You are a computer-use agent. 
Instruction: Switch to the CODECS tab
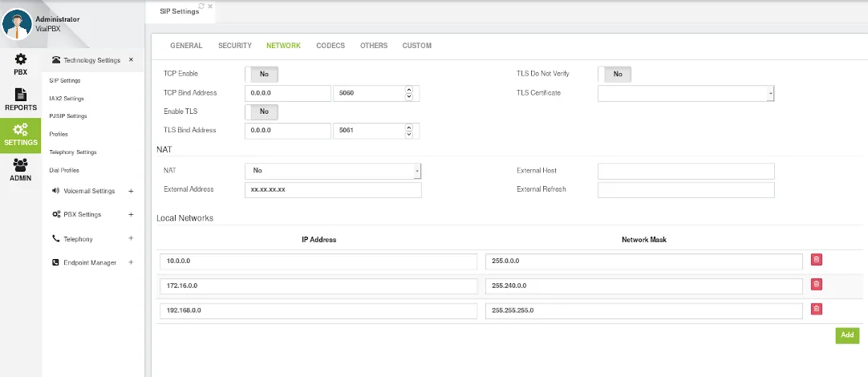[x=331, y=46]
